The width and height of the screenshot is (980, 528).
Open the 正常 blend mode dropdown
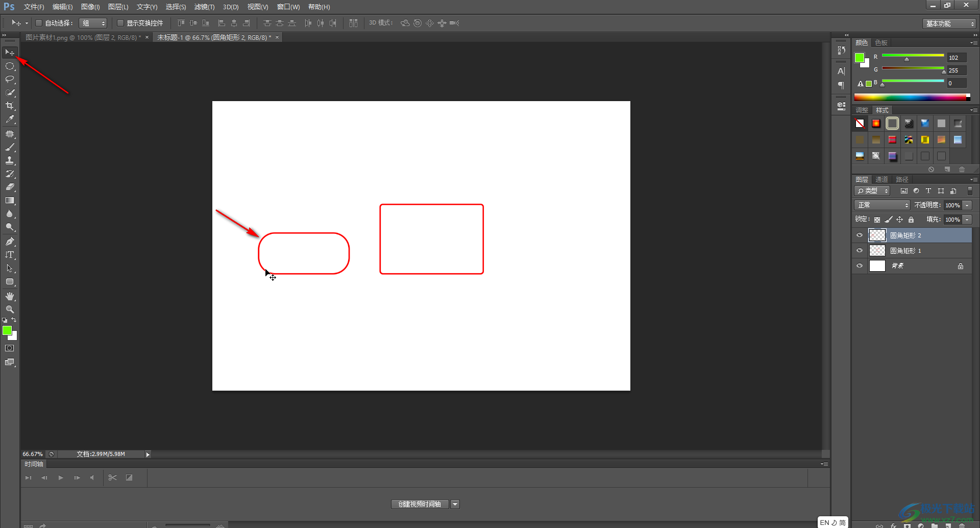[882, 205]
